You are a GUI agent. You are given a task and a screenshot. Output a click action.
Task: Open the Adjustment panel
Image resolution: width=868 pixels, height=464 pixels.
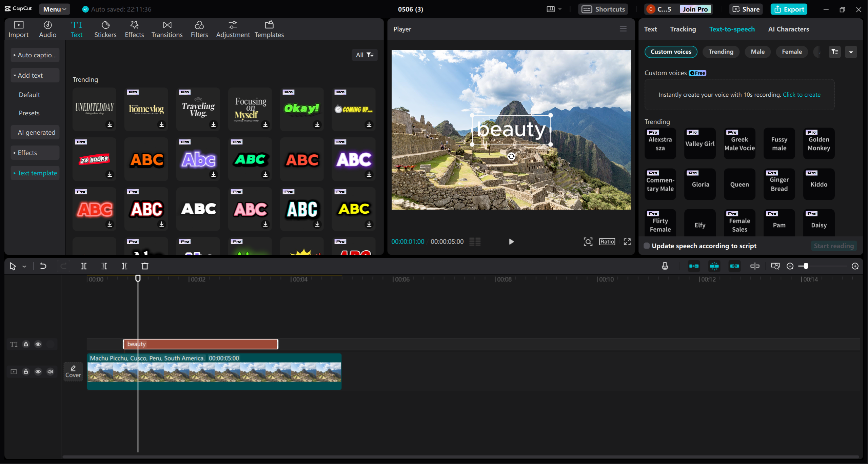tap(233, 28)
